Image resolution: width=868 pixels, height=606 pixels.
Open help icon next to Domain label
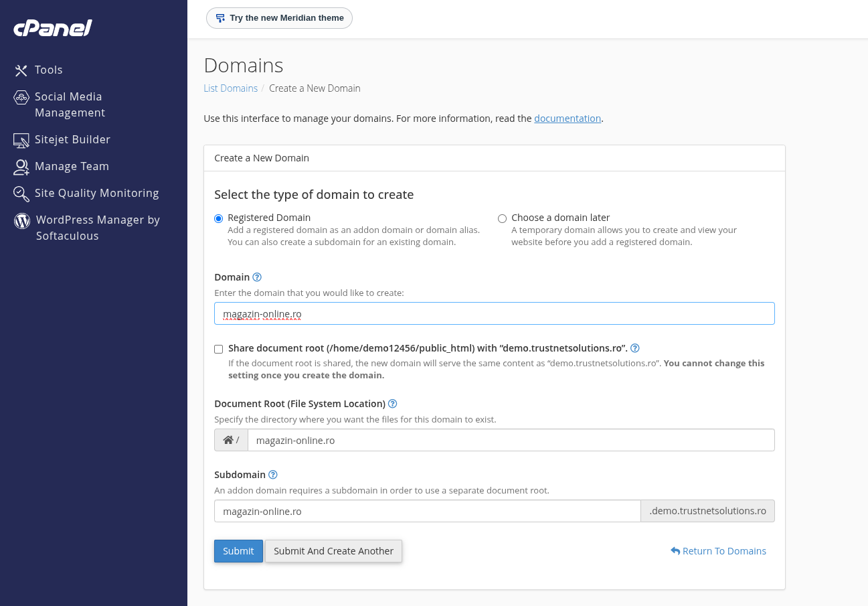coord(257,277)
